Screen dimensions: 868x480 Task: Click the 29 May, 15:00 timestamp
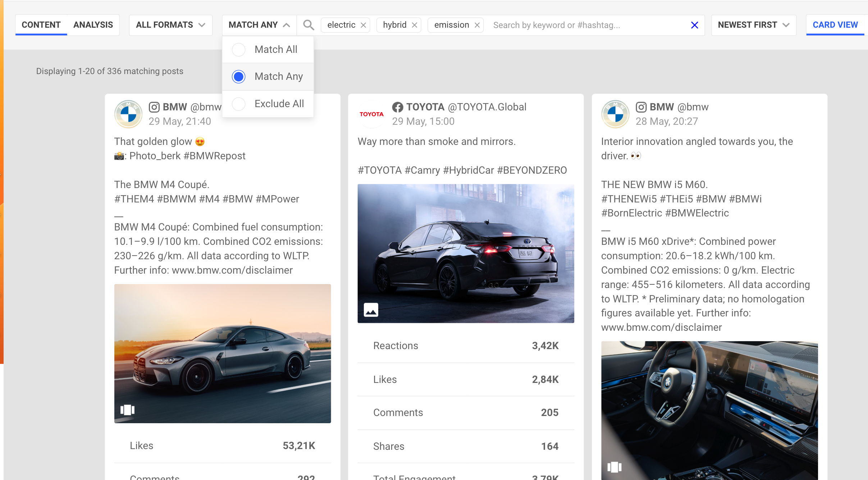[423, 122]
